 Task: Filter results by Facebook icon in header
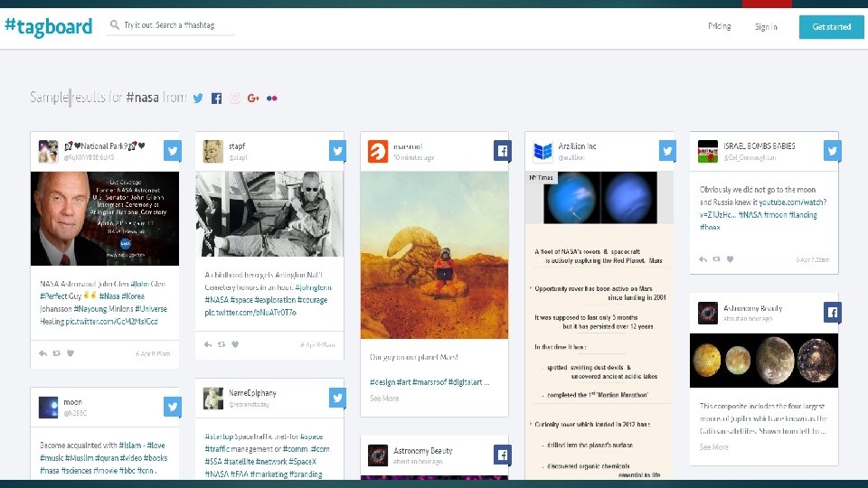(x=216, y=98)
